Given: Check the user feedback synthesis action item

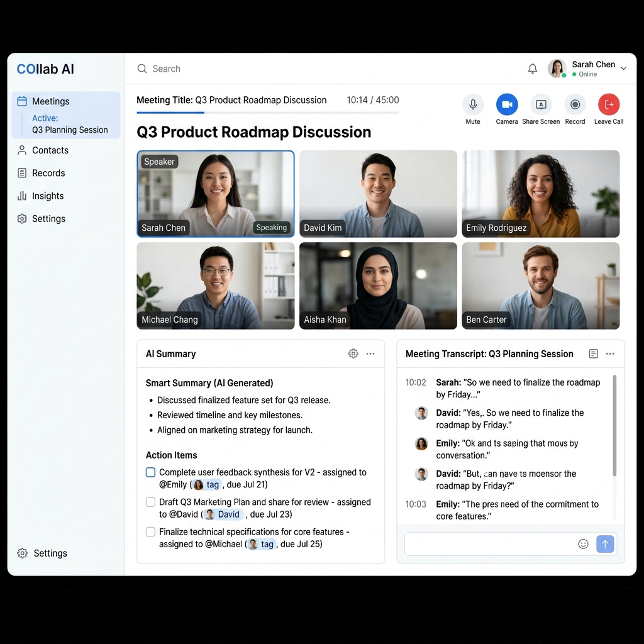Looking at the screenshot, I should [151, 472].
